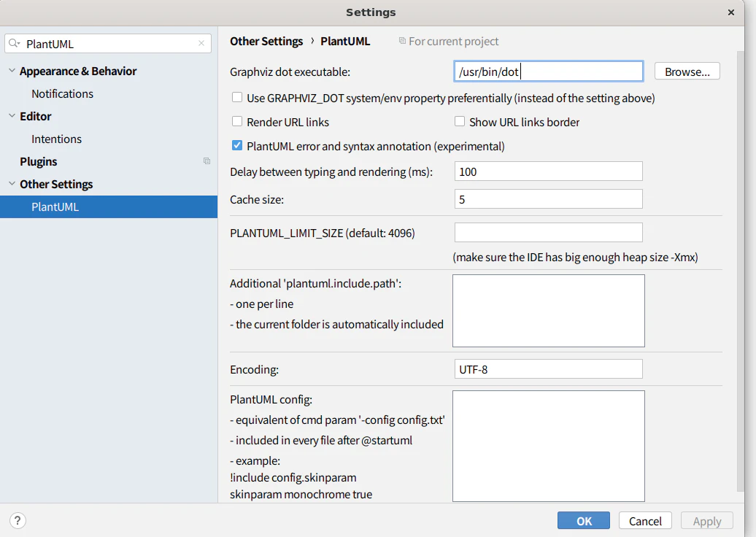The height and width of the screenshot is (537, 756).
Task: Disable PlantUML error and syntax annotation checkbox
Action: (237, 146)
